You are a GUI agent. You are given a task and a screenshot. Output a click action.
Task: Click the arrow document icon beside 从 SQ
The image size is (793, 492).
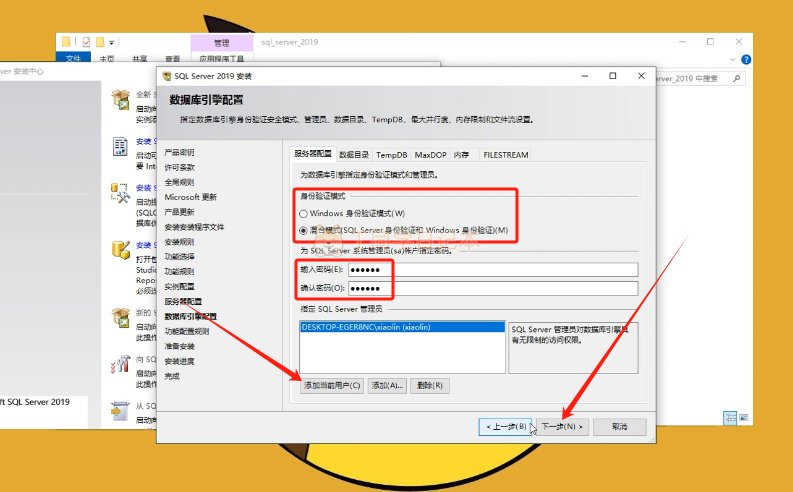120,411
